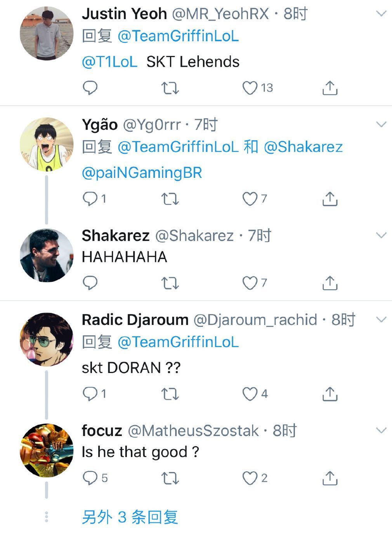Reply to Justin Yeoh's tweet

90,88
